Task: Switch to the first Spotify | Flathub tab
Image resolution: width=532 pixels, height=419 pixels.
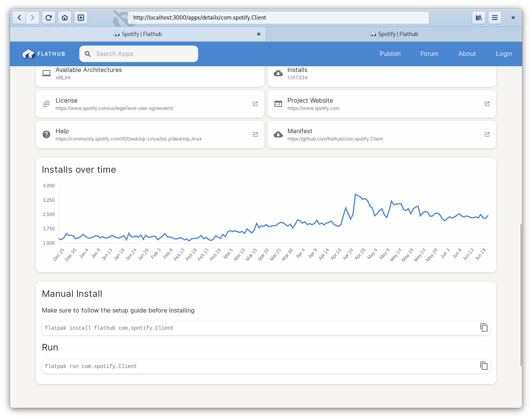Action: pyautogui.click(x=138, y=34)
